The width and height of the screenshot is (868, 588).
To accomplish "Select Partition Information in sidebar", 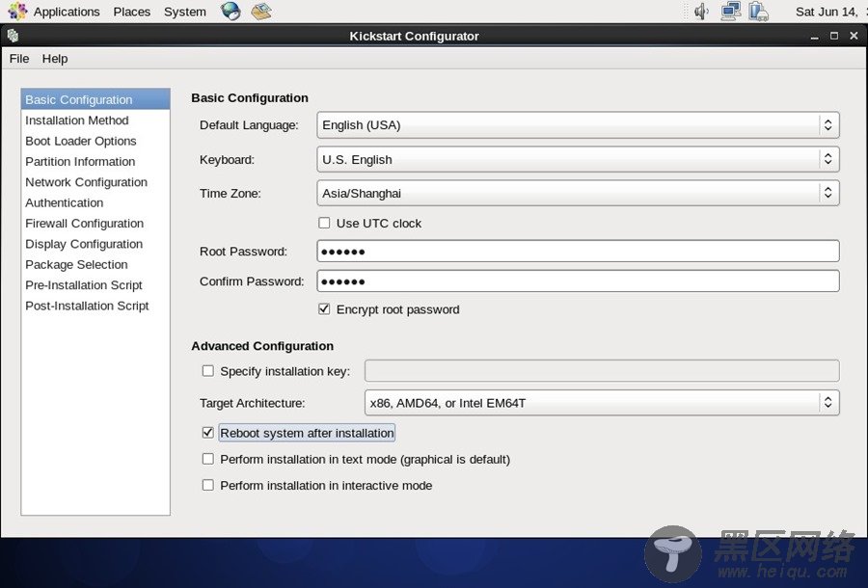I will click(x=95, y=162).
